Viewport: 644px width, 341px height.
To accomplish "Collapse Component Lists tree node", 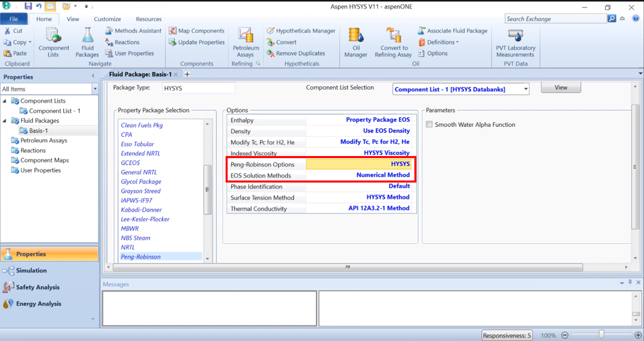I will [x=5, y=101].
